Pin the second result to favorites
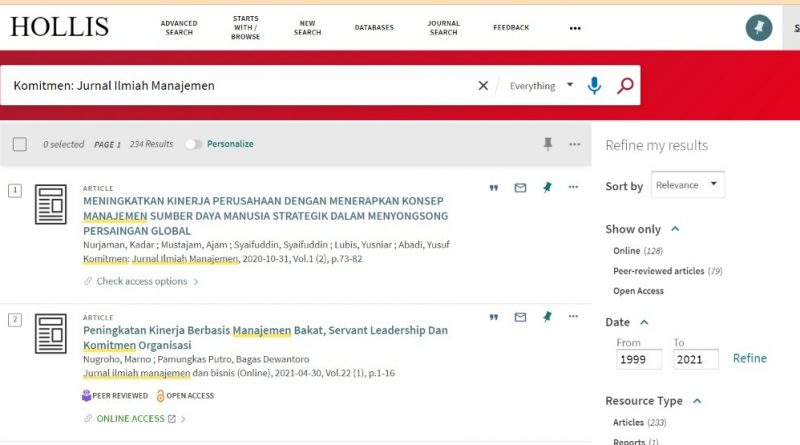 click(x=547, y=317)
